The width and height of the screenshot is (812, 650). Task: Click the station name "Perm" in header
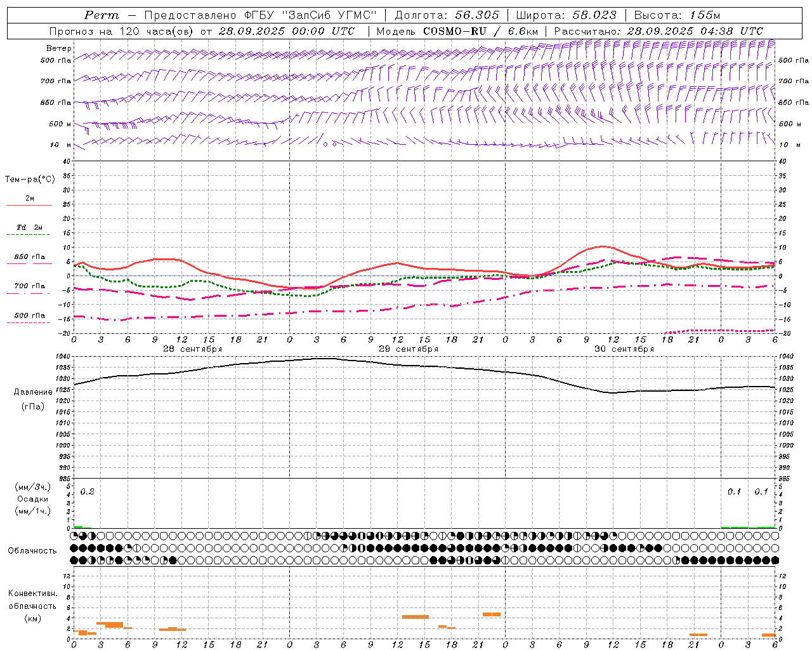101,15
